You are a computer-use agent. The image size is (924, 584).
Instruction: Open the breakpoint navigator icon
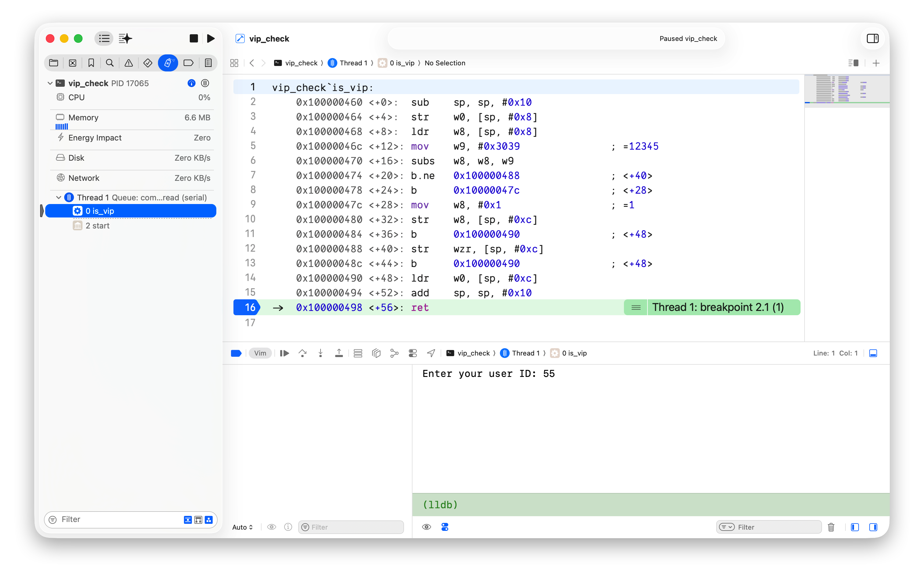(x=188, y=63)
